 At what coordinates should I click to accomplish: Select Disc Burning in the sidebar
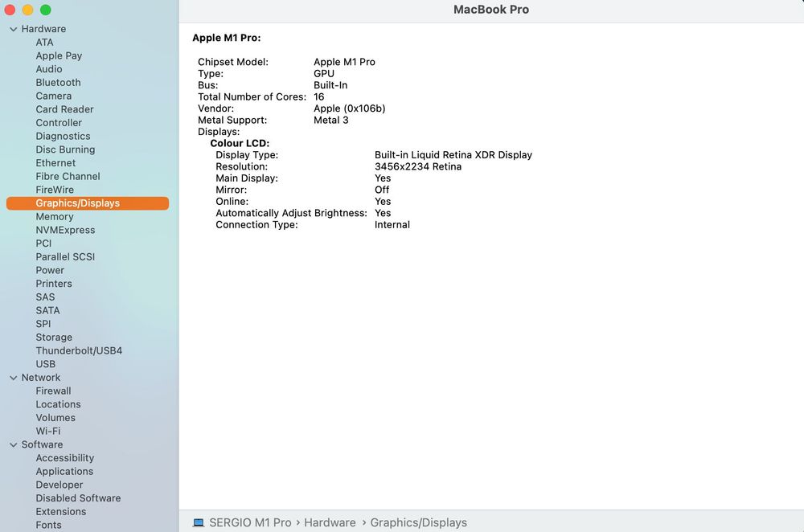coord(65,149)
